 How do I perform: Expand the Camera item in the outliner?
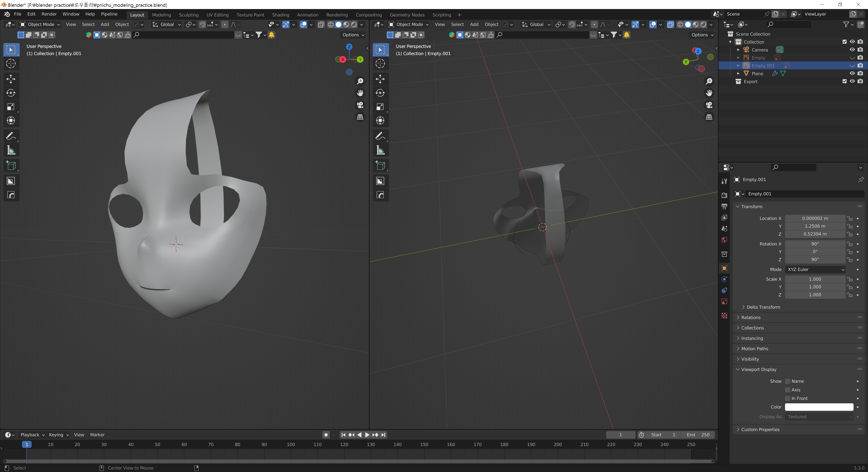click(738, 50)
